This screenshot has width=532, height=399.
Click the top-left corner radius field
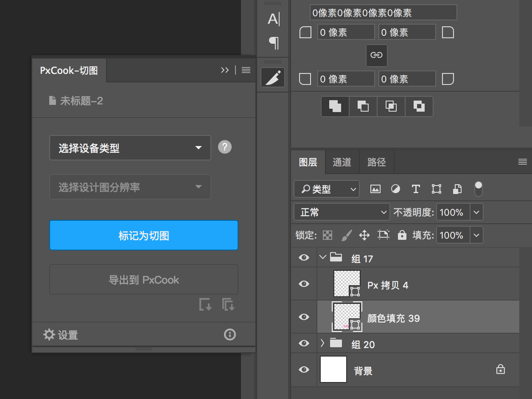[x=346, y=32]
